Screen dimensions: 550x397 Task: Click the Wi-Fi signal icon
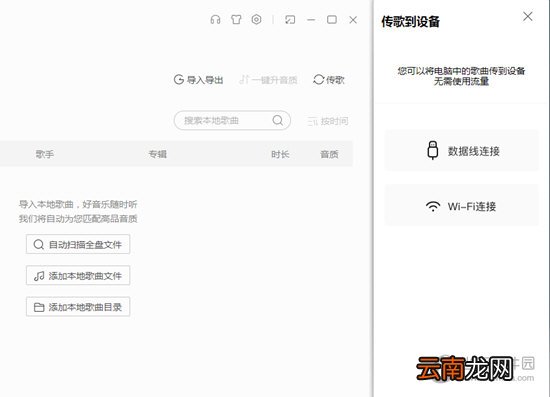[x=433, y=206]
